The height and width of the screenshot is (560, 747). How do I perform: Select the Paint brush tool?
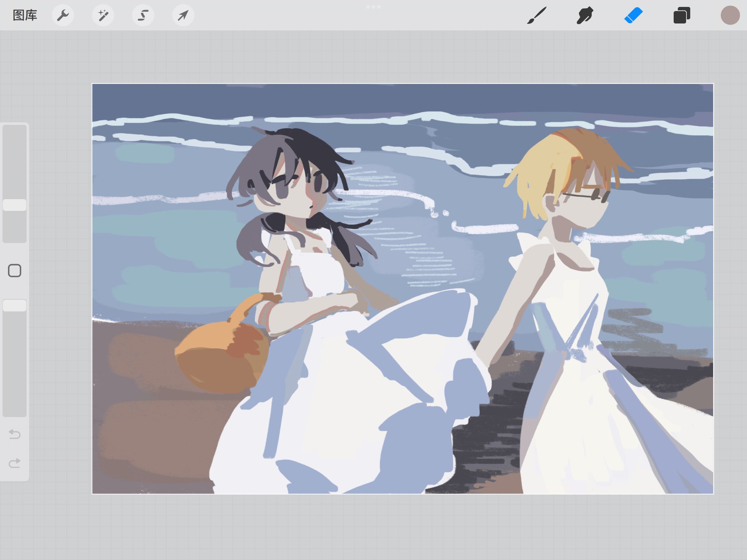537,16
